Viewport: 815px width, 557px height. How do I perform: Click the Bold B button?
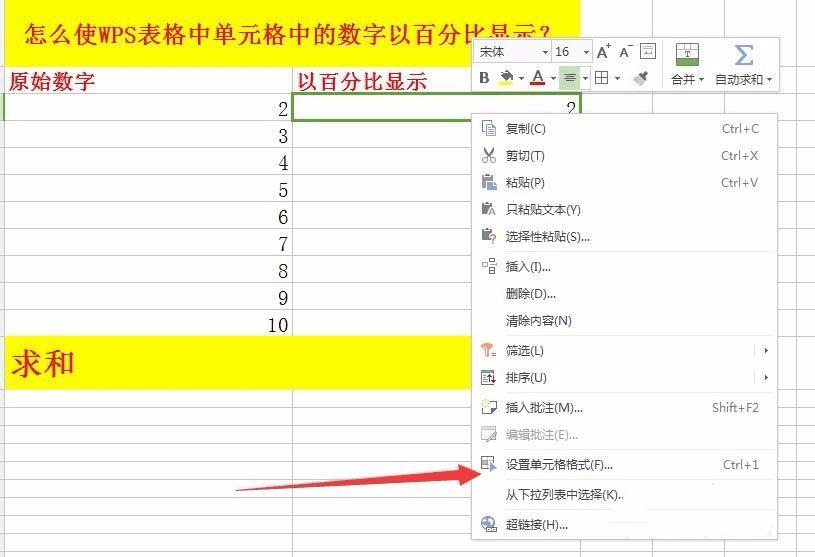[x=484, y=78]
